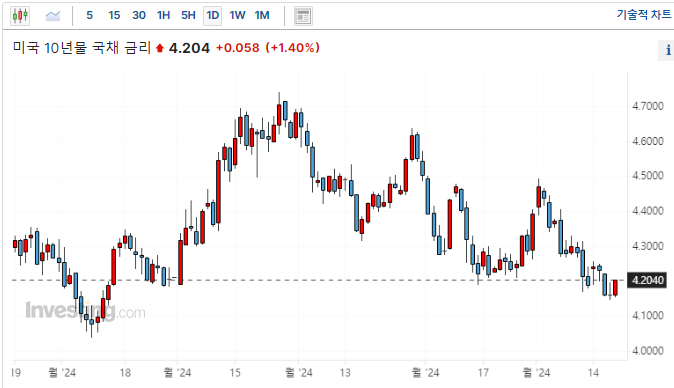Click the info 'i' icon at right
674x388 pixels.
click(668, 50)
